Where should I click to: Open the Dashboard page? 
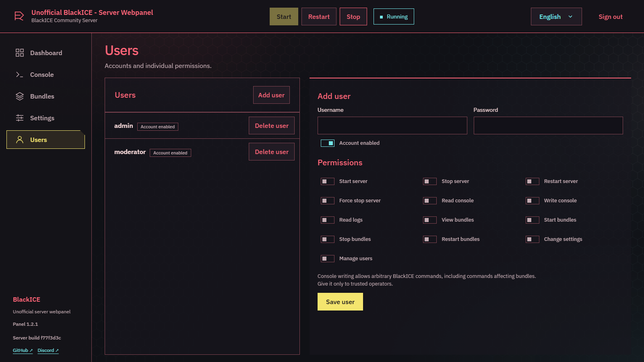point(45,53)
